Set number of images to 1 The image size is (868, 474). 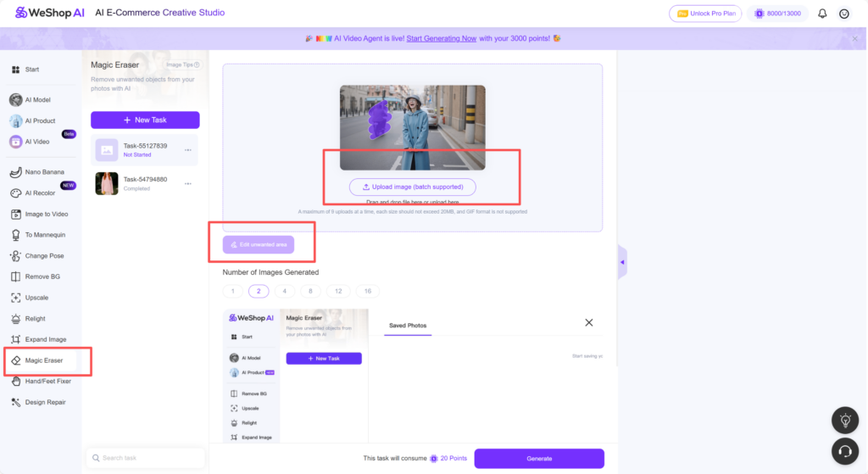232,291
